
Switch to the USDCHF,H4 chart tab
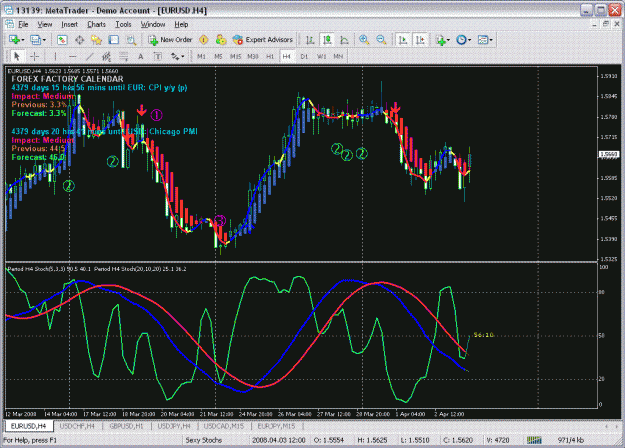tap(77, 426)
